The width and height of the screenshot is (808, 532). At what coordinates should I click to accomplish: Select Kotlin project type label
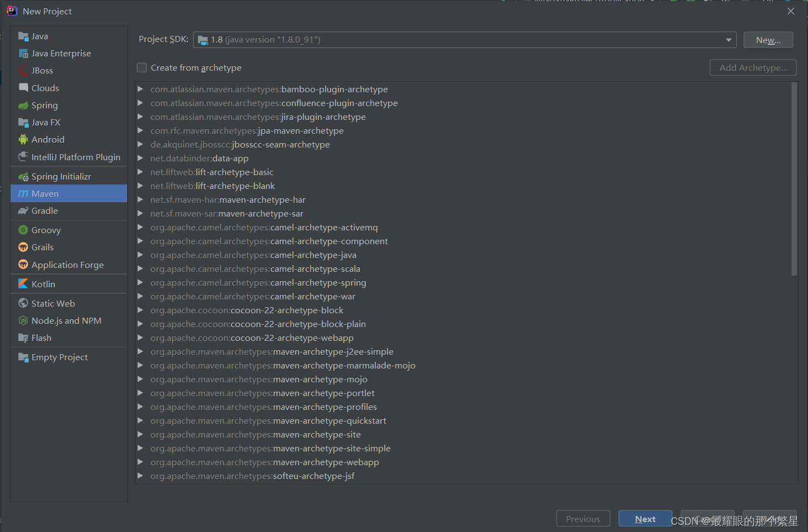tap(43, 284)
